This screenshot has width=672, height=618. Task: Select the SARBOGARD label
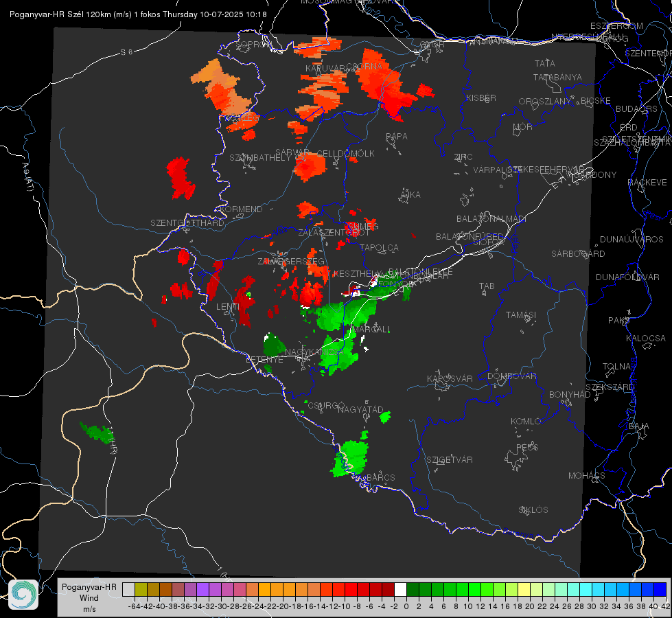click(578, 254)
